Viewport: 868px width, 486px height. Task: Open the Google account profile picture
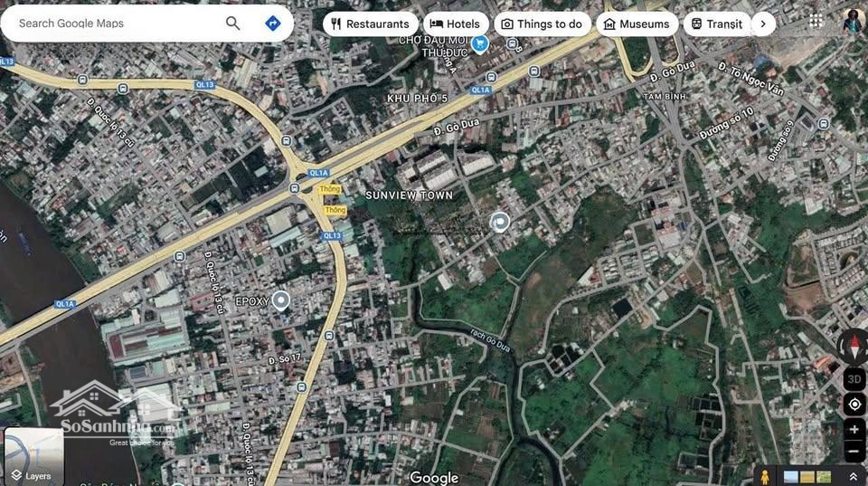click(854, 22)
